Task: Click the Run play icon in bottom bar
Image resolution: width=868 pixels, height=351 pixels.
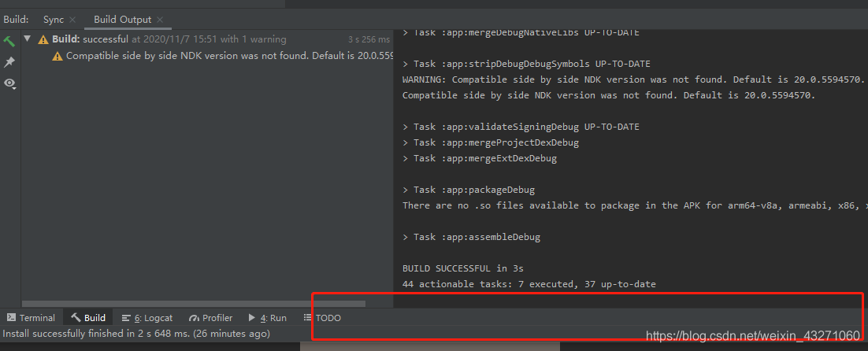Action: pos(252,318)
